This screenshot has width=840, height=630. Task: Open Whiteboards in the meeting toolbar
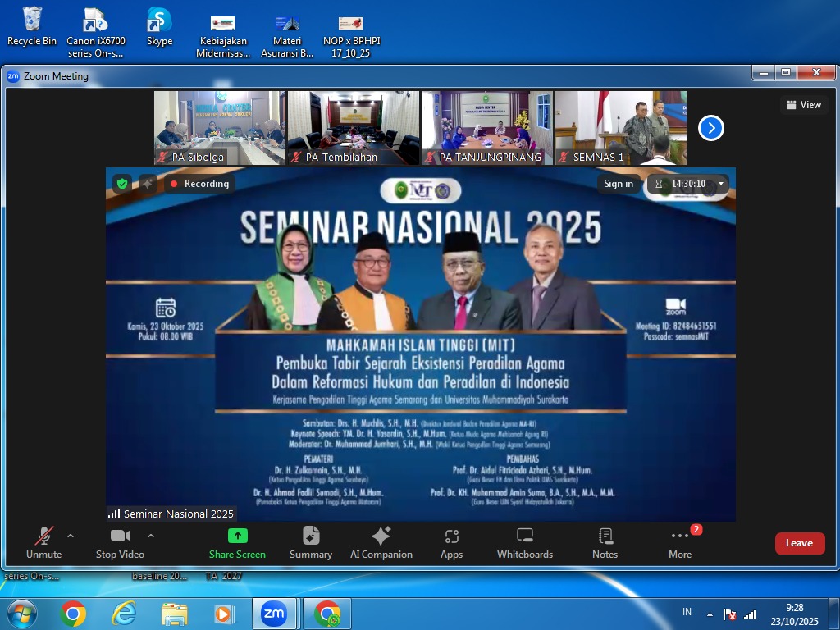tap(525, 536)
